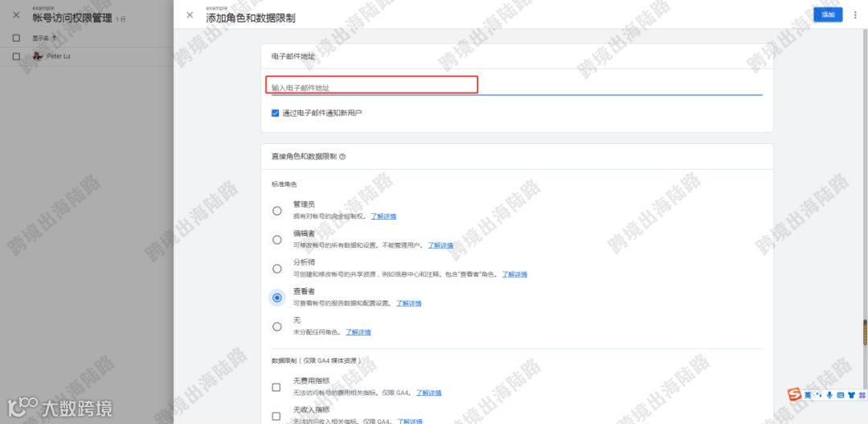Select the 查看者 role radio button
Image resolution: width=868 pixels, height=424 pixels.
coord(276,298)
